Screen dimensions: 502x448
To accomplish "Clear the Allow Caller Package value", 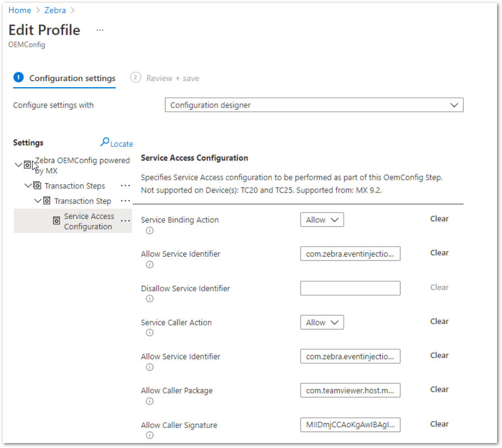I will pos(439,390).
